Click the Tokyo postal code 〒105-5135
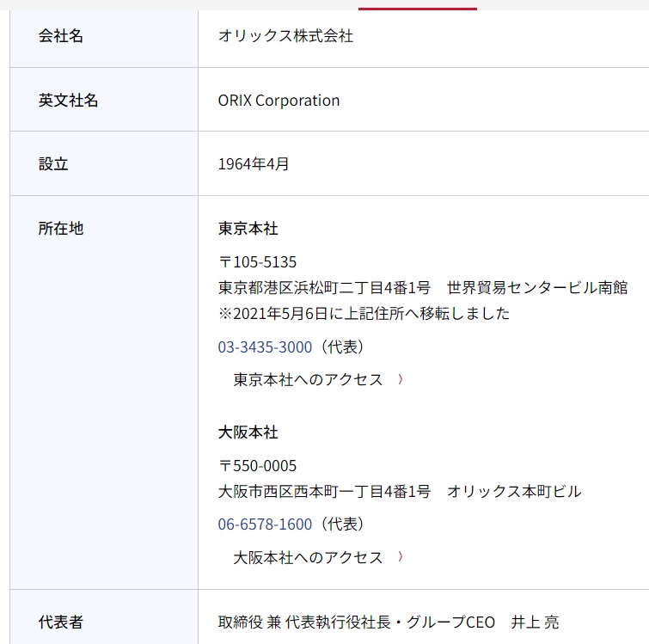The width and height of the screenshot is (649, 644). click(x=257, y=262)
